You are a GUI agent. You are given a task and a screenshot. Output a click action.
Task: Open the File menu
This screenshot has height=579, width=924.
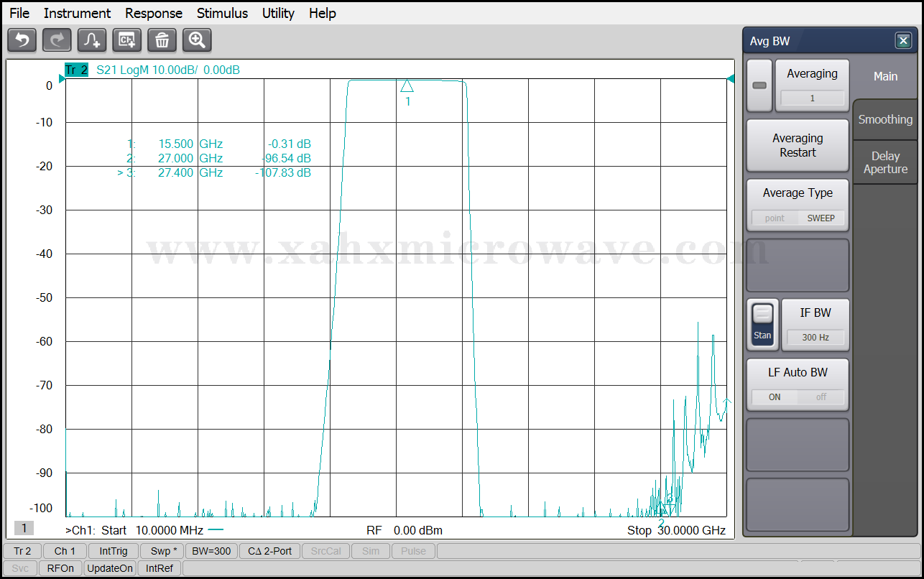[x=19, y=13]
